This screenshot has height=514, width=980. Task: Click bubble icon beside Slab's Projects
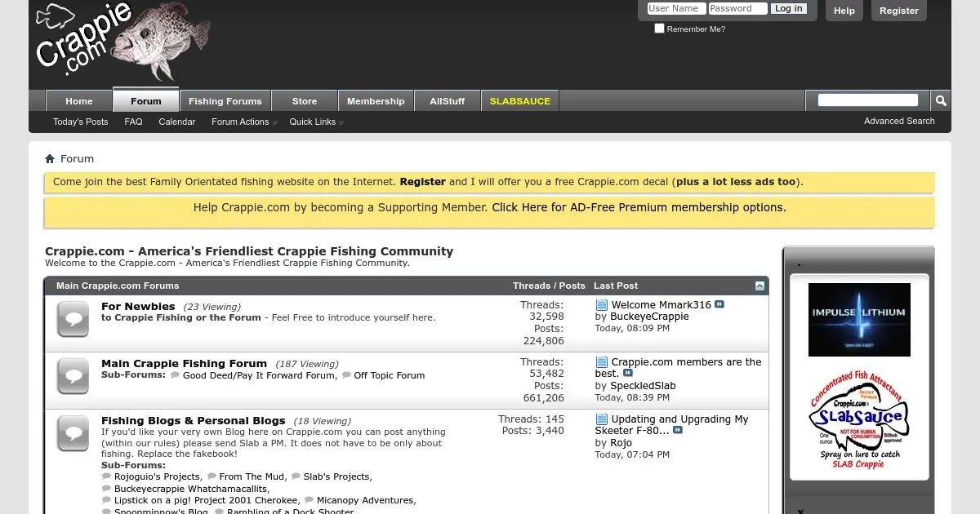[296, 476]
